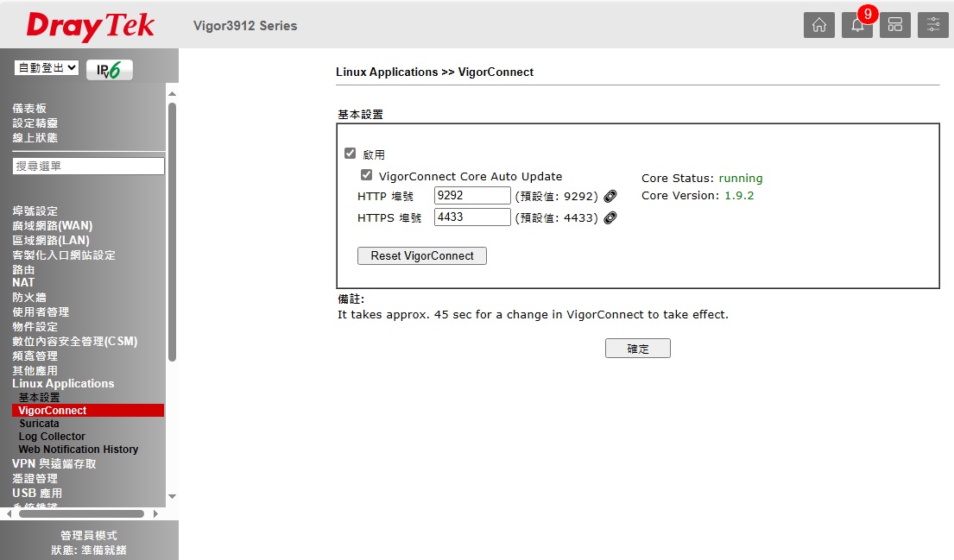The image size is (954, 560).
Task: Click the link icon beside HTTP port
Action: pyautogui.click(x=610, y=196)
